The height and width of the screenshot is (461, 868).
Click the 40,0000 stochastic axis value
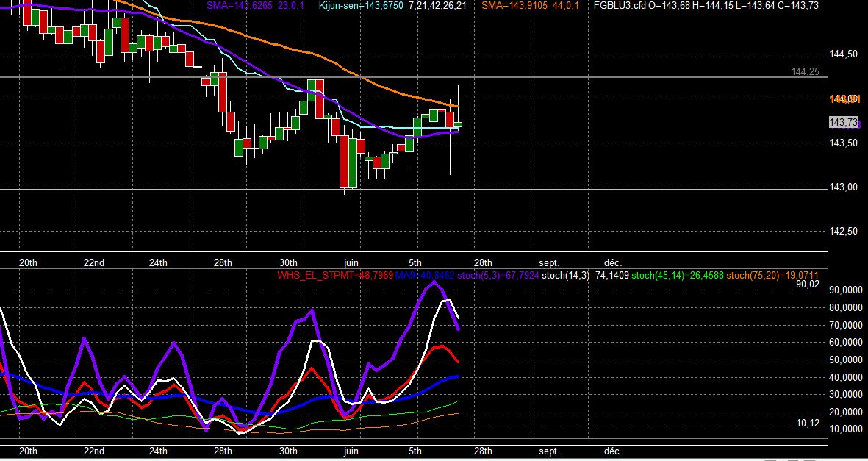pyautogui.click(x=844, y=377)
